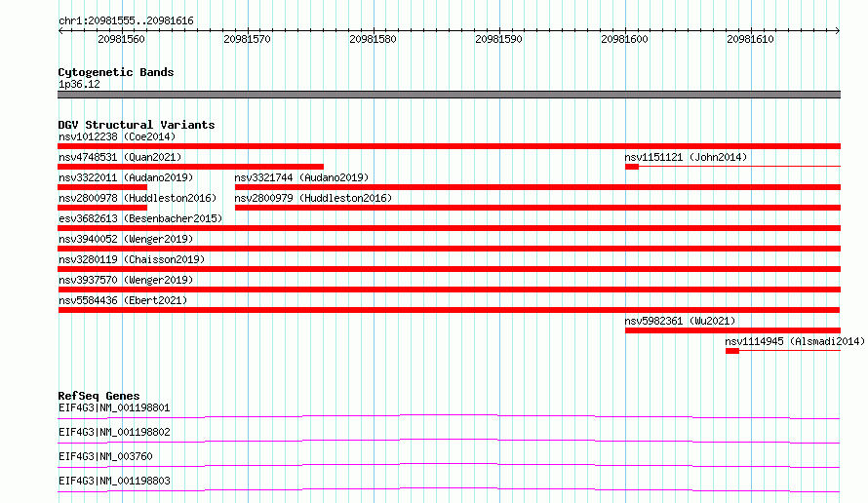Select the red bar of nsv3321744
This screenshot has height=503, width=868.
tap(537, 187)
